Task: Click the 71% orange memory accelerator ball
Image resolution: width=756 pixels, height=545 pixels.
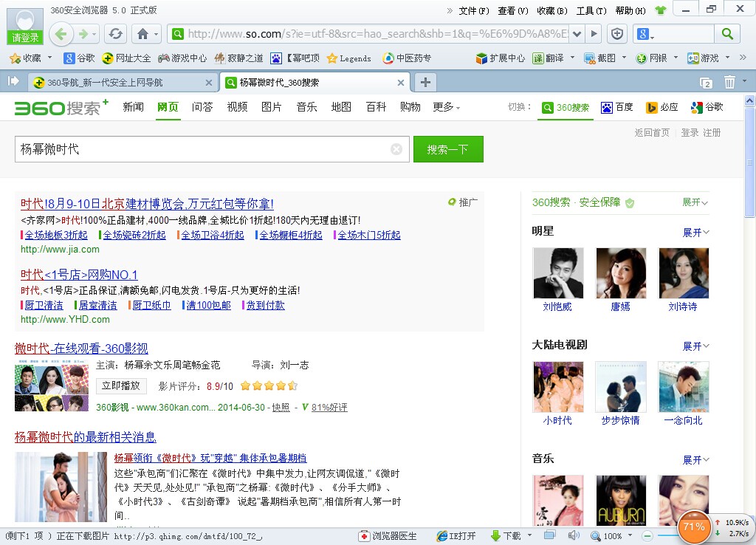Action: pyautogui.click(x=695, y=527)
